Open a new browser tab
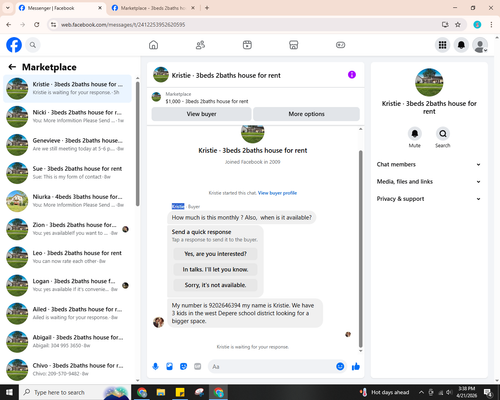 [x=207, y=8]
